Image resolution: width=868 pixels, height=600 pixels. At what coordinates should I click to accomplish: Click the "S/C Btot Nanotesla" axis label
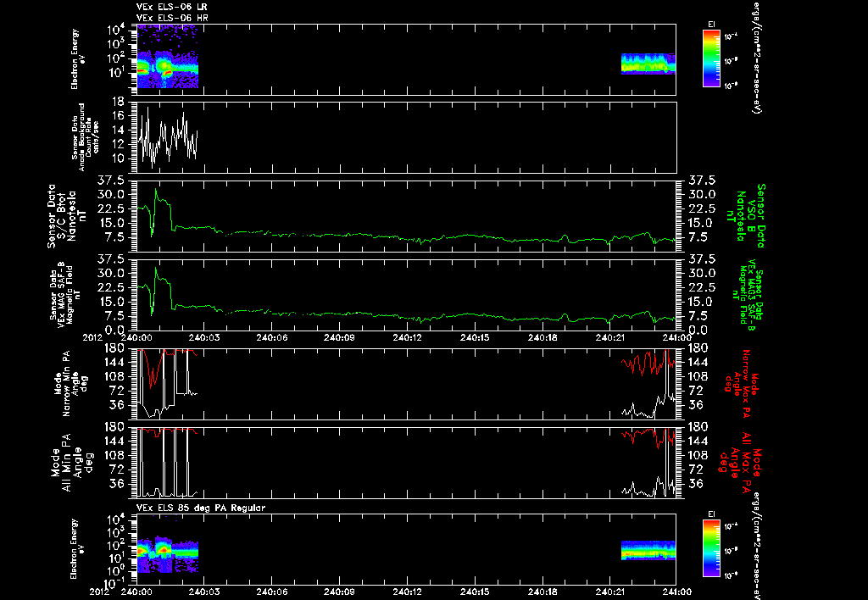(67, 215)
